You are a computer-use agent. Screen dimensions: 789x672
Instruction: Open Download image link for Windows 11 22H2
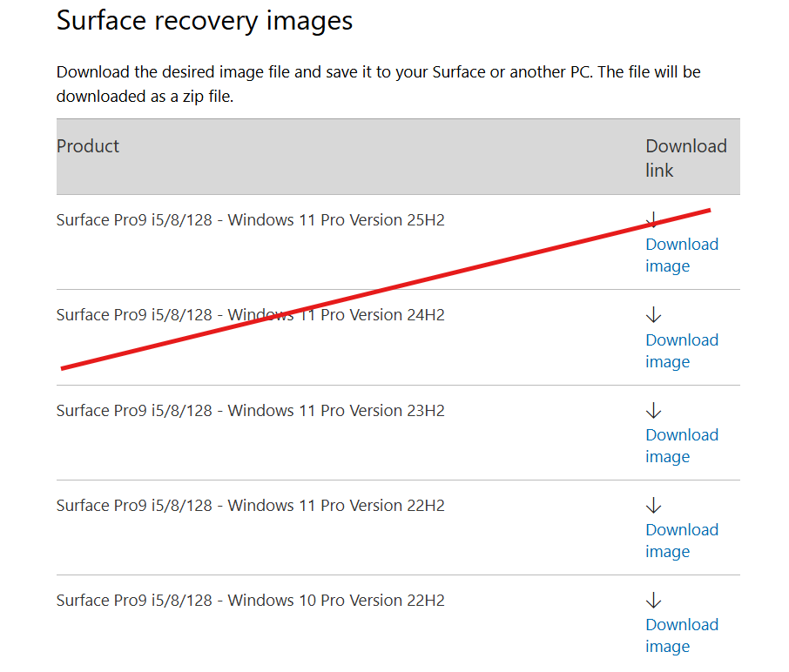pos(682,541)
